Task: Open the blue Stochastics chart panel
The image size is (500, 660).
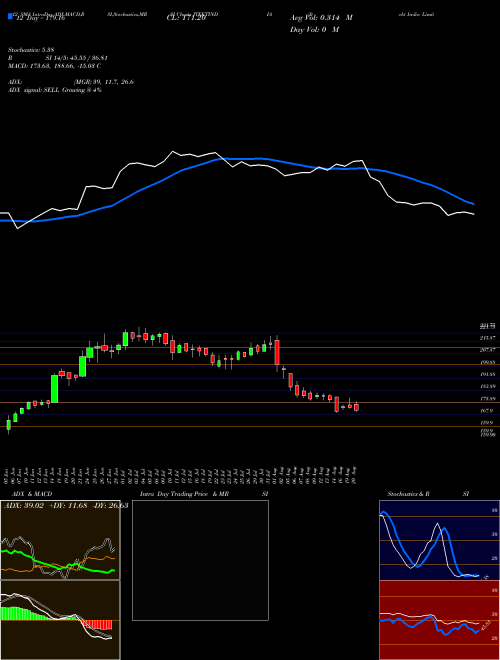Action: tap(439, 540)
